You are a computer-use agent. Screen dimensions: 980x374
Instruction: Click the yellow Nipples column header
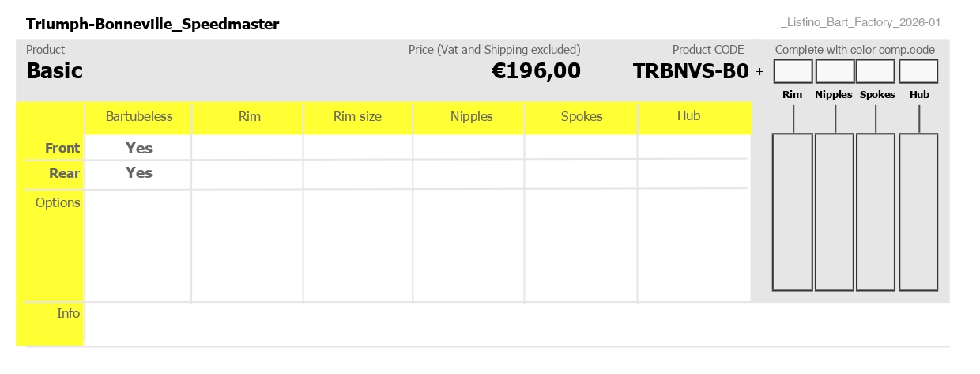pyautogui.click(x=471, y=117)
